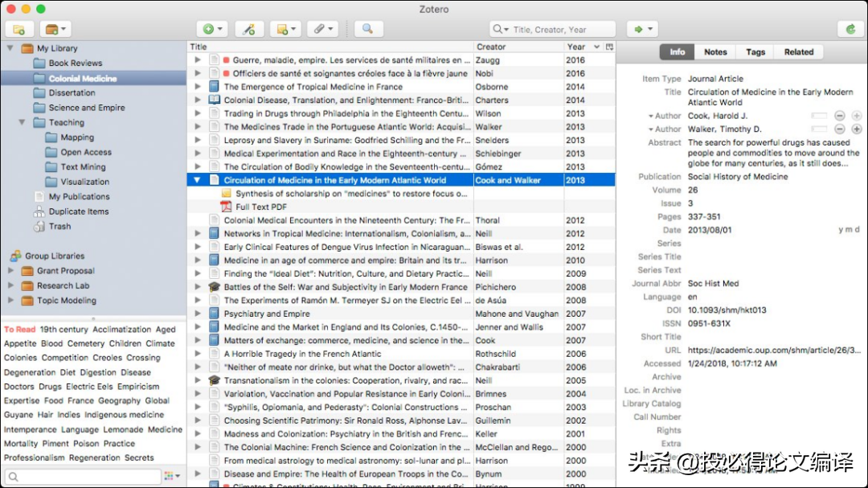868x488 pixels.
Task: Open Advanced Search magnifier icon
Action: (x=367, y=29)
